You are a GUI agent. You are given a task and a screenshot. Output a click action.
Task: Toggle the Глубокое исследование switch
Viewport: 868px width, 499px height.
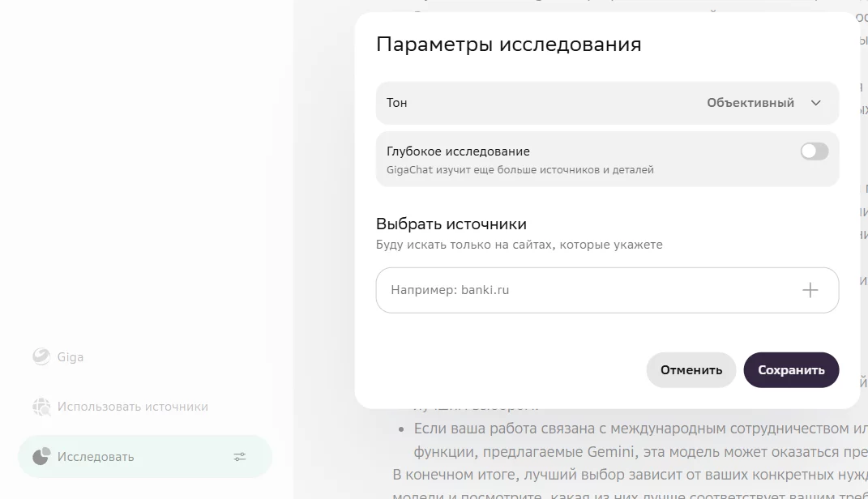814,151
